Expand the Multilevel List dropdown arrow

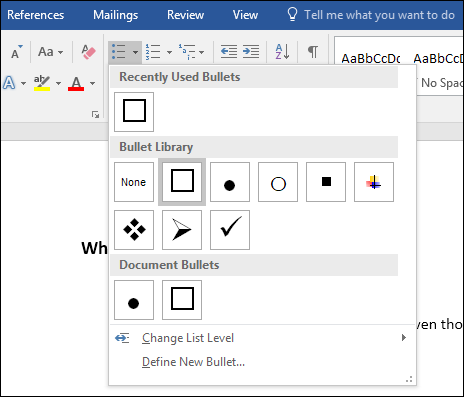tap(201, 52)
